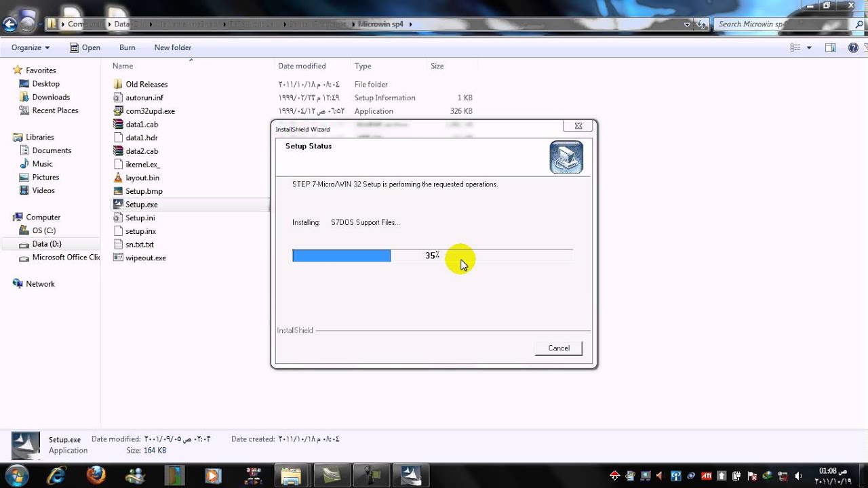Open Music library
This screenshot has height=488, width=868.
click(42, 164)
